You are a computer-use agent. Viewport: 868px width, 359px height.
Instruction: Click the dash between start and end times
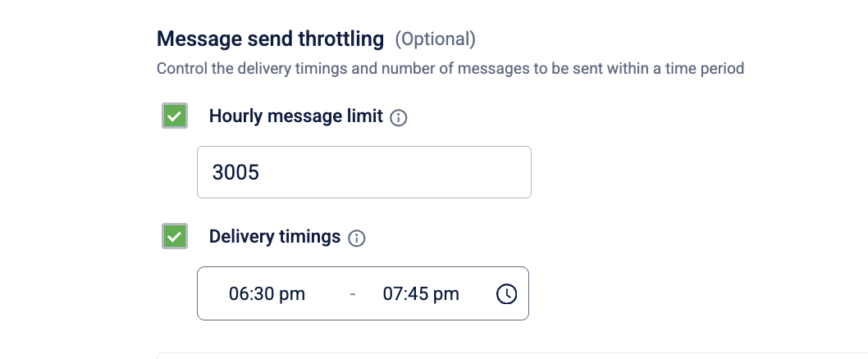point(353,293)
